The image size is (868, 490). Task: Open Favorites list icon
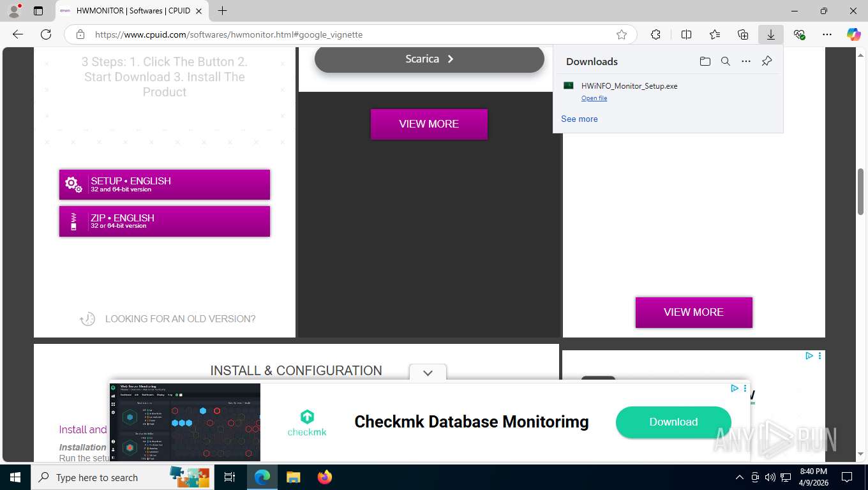(x=715, y=34)
